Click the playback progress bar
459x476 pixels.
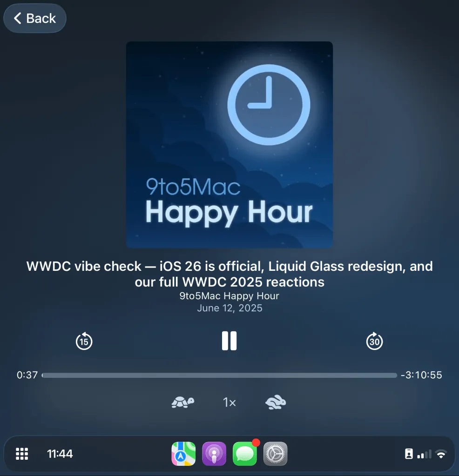click(x=219, y=375)
